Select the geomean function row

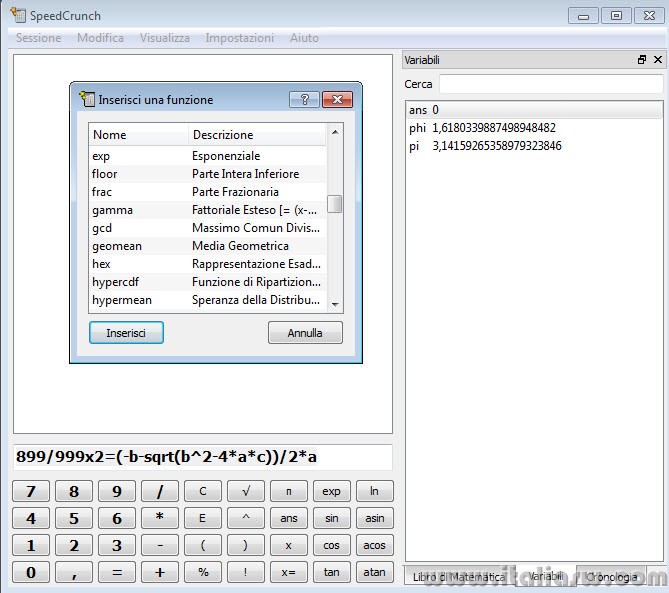pos(207,246)
